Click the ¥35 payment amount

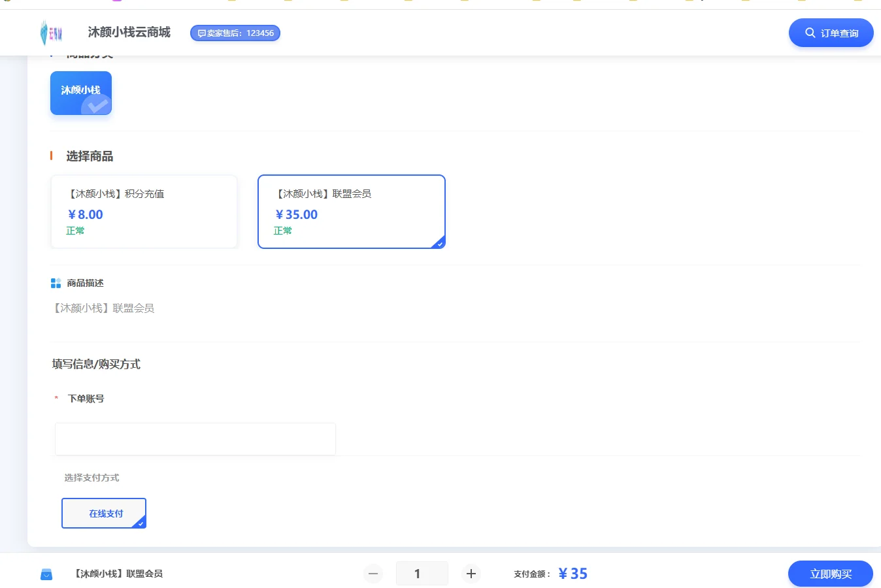(x=573, y=574)
